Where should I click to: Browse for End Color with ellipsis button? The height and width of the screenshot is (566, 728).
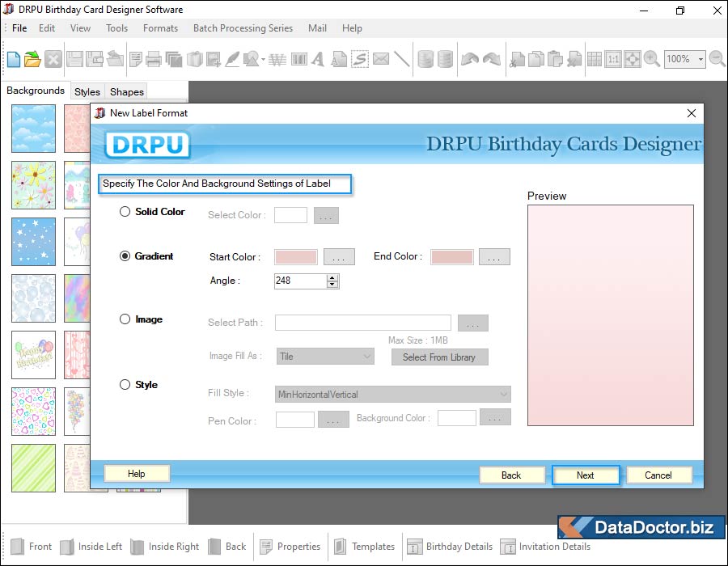click(x=494, y=256)
